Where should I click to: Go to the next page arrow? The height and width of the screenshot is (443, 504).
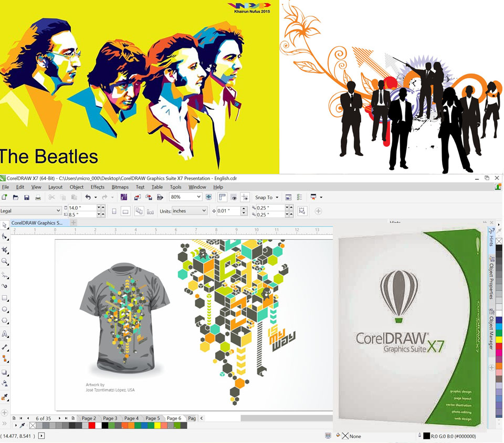click(59, 418)
